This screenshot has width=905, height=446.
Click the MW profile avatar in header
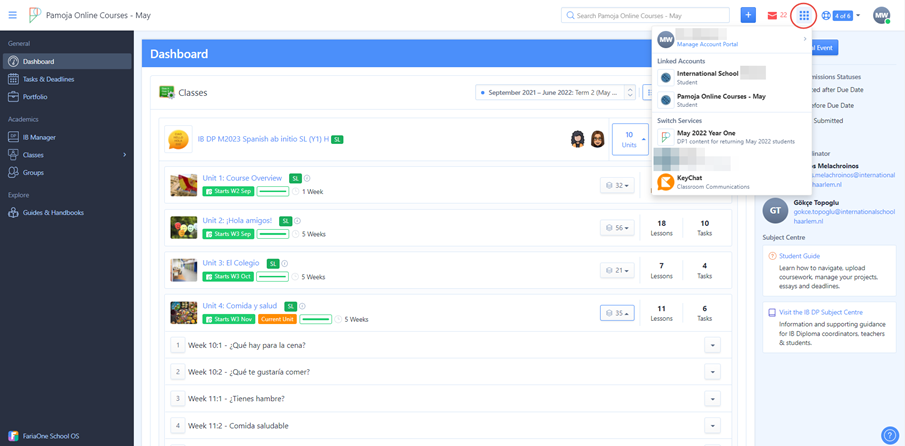(x=881, y=16)
